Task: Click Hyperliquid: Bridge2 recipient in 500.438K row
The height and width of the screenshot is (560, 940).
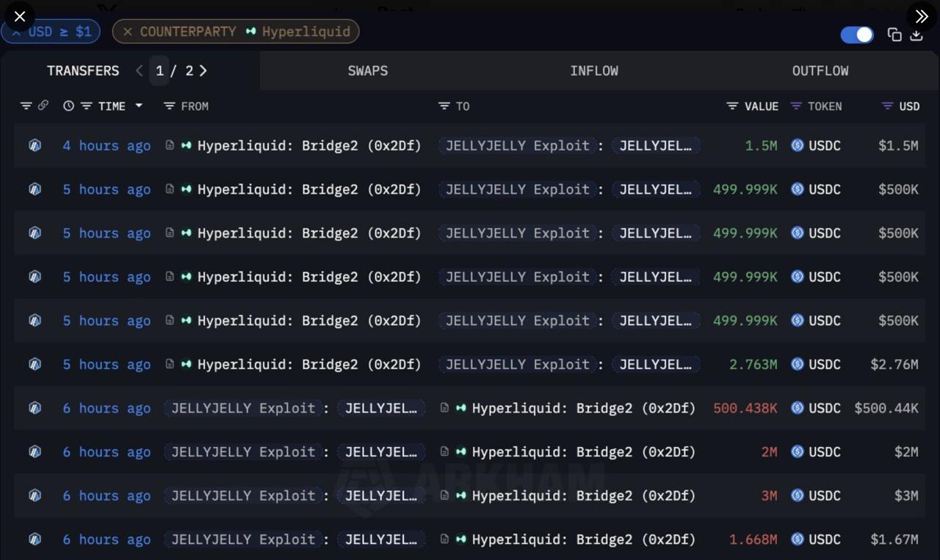Action: (x=584, y=408)
